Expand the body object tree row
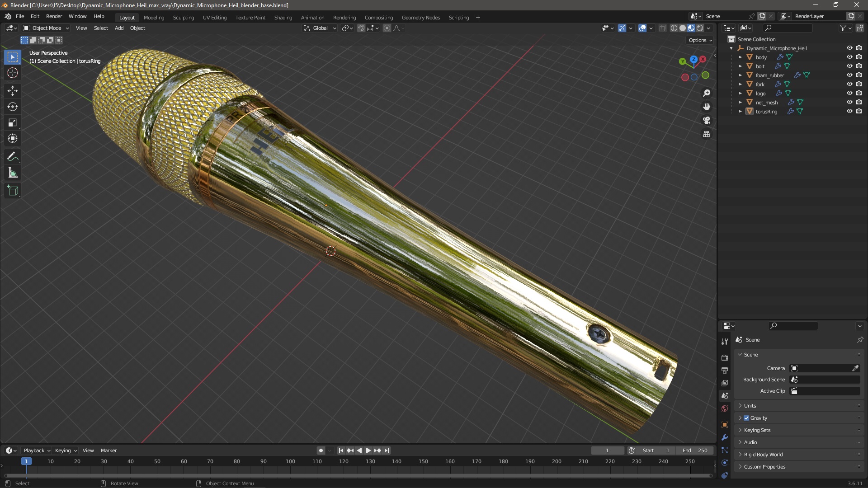868x488 pixels. click(x=740, y=57)
